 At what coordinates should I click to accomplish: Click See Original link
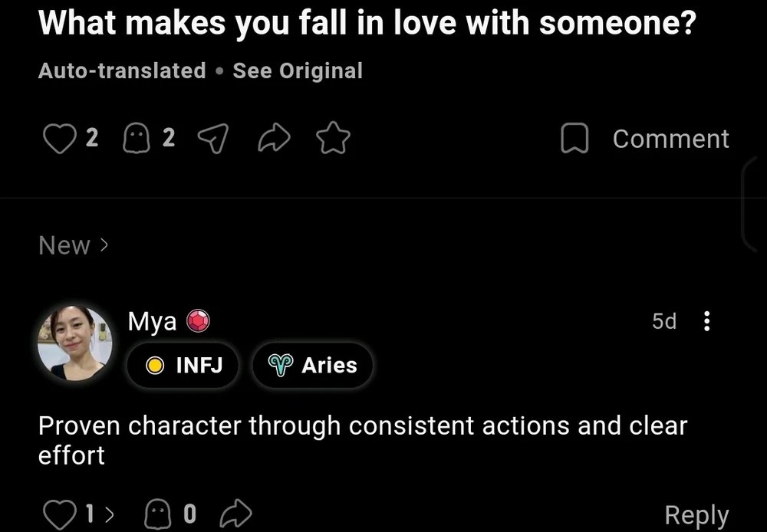[298, 71]
